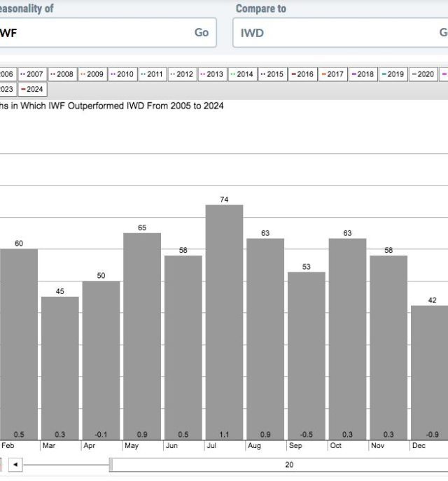Click the March bar showing 45
This screenshot has width=448, height=481.
pos(59,368)
